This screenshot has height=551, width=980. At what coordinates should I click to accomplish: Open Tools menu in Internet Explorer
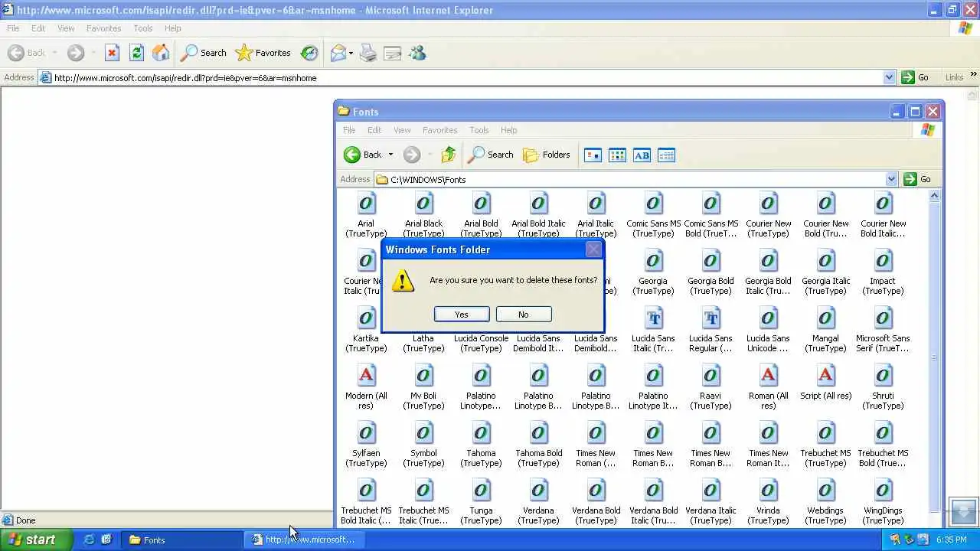coord(143,28)
